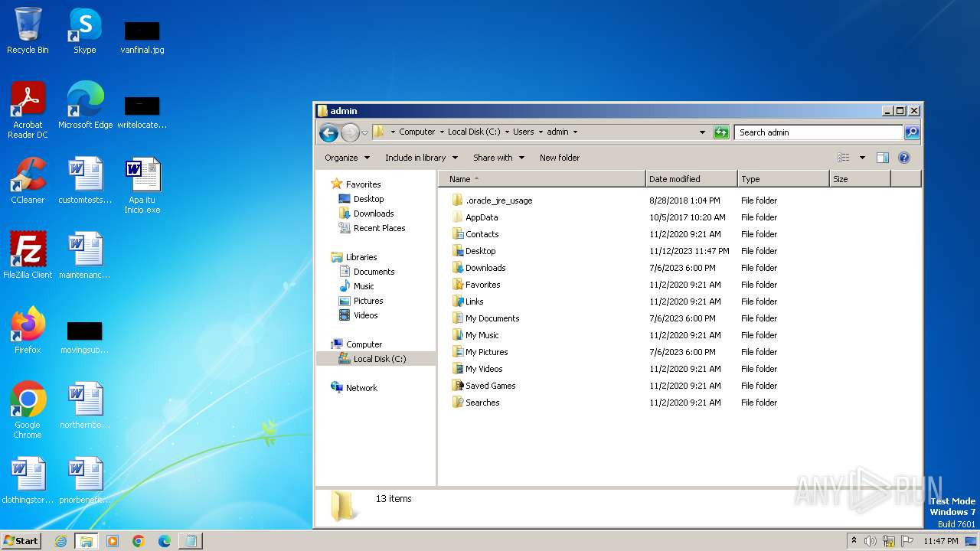The width and height of the screenshot is (980, 551).
Task: Refresh the admin folder view
Action: (x=721, y=132)
